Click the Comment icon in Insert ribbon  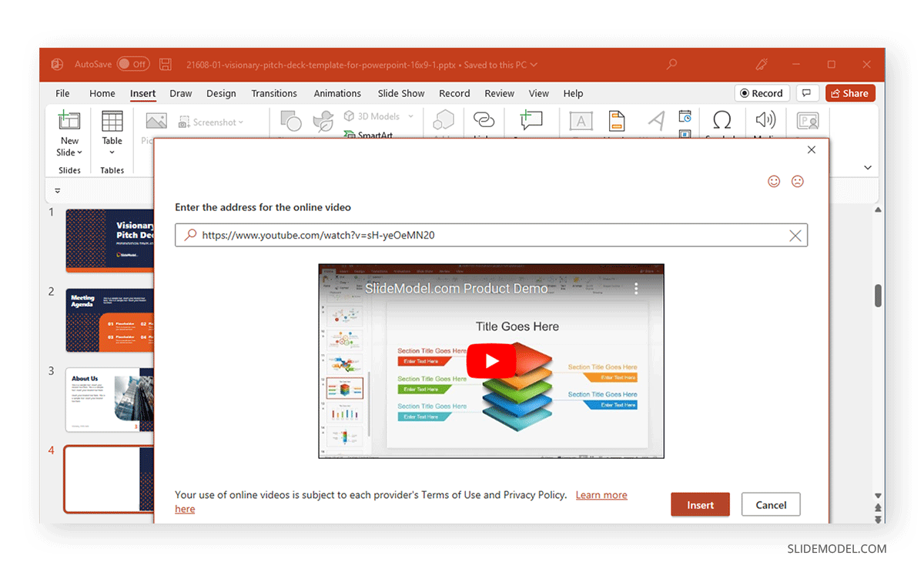(x=531, y=120)
